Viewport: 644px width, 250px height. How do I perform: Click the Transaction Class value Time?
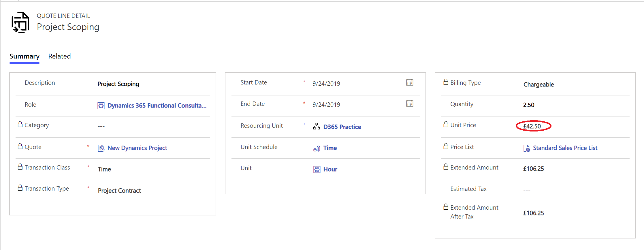pos(104,169)
